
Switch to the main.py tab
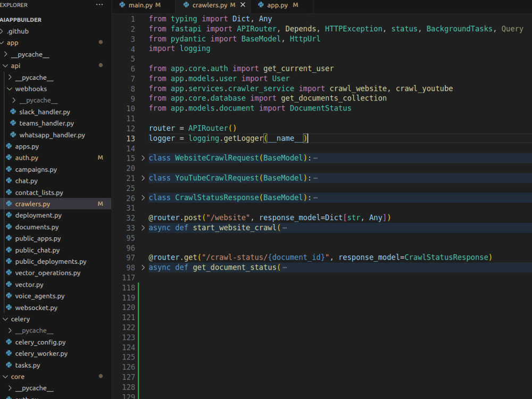[141, 5]
